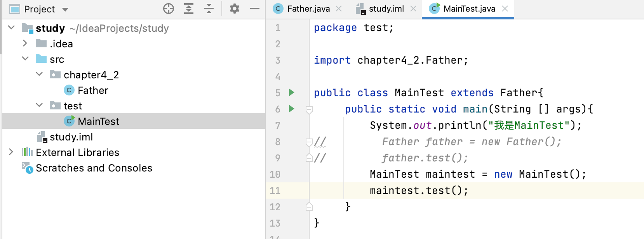Image resolution: width=644 pixels, height=239 pixels.
Task: Open Project panel settings gear
Action: [235, 9]
